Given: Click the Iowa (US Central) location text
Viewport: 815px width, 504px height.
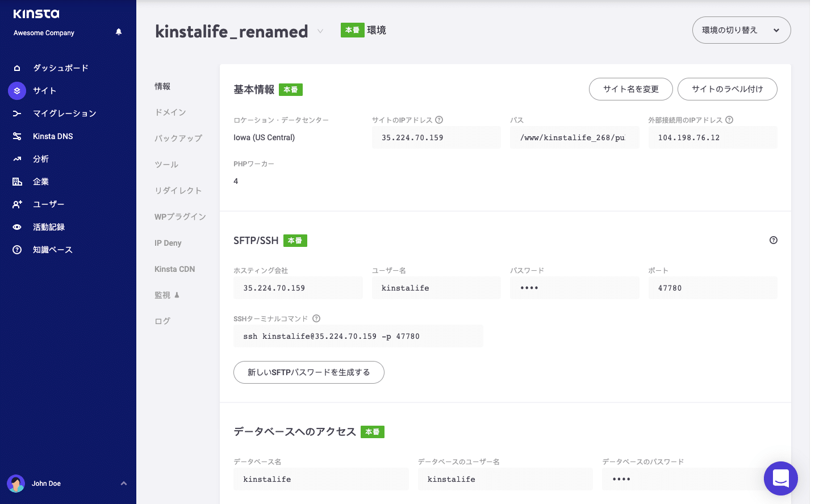Looking at the screenshot, I should [264, 137].
